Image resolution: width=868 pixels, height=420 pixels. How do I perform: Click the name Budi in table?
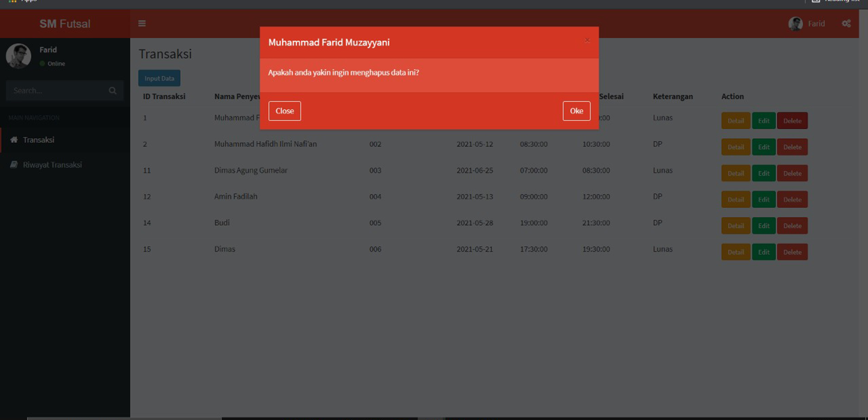tap(222, 223)
